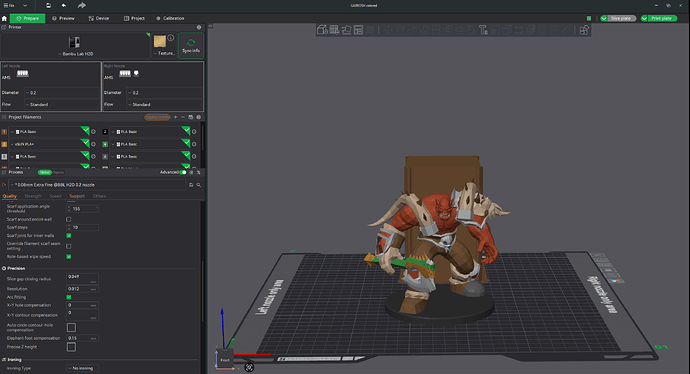Enable Scarf around entire wall checkbox
Screen dimensions: 690x374
pos(69,219)
